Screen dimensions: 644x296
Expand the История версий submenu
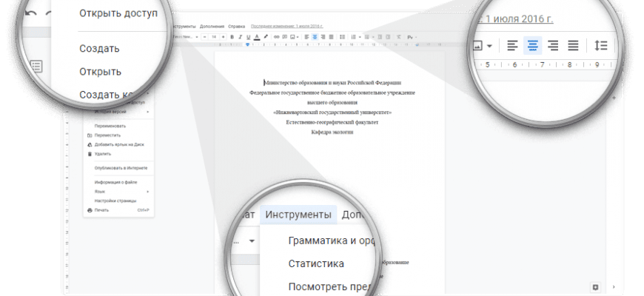[x=118, y=112]
